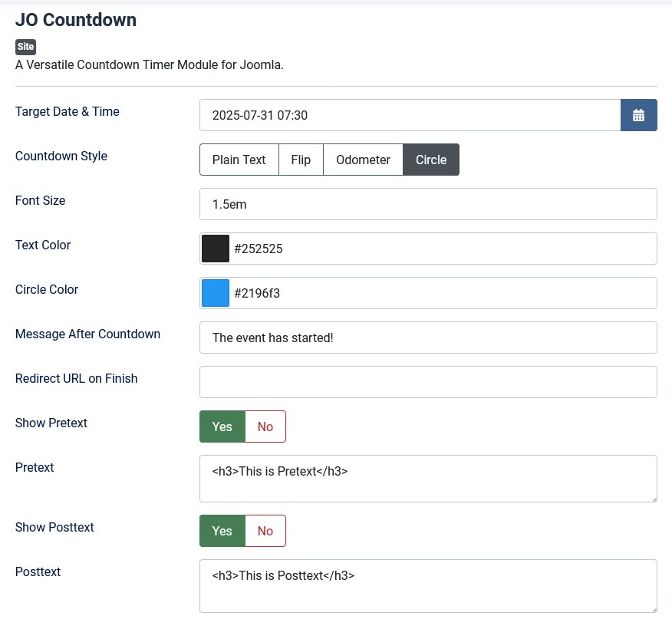Open the Circle Color blue swatch

pos(216,293)
